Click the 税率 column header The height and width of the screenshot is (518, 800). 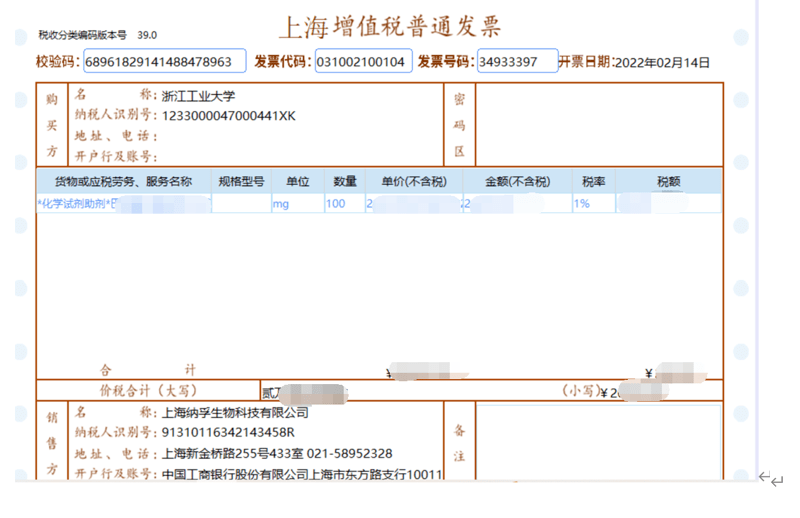click(593, 181)
